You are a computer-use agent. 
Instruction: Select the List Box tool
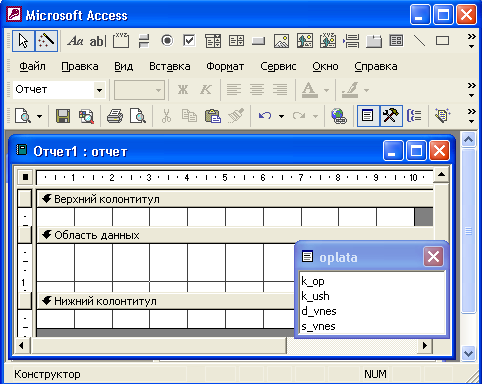click(x=236, y=41)
